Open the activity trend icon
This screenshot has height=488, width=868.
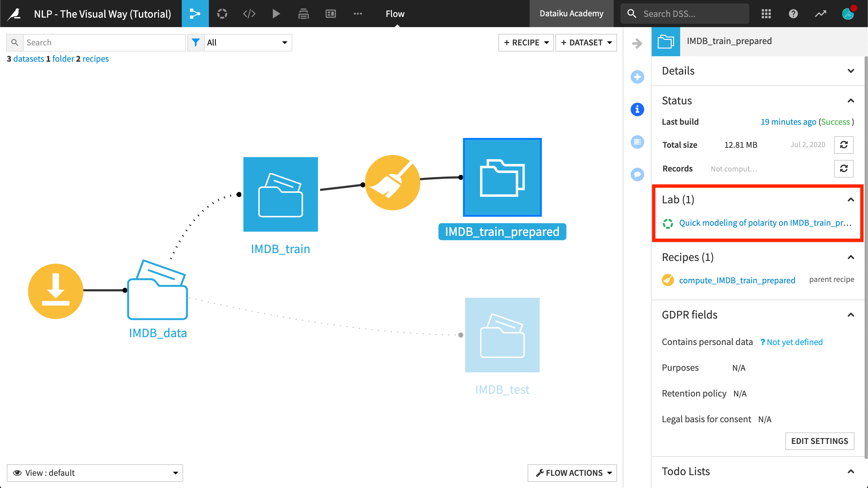click(821, 14)
